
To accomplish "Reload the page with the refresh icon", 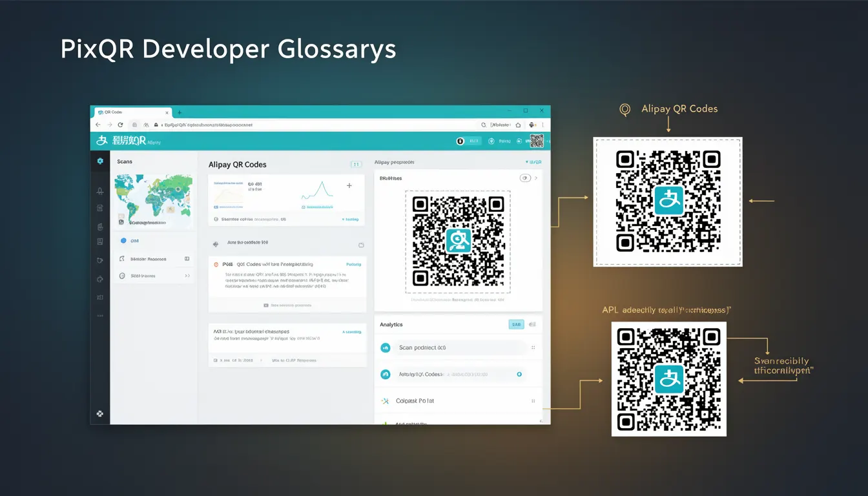I will click(120, 125).
